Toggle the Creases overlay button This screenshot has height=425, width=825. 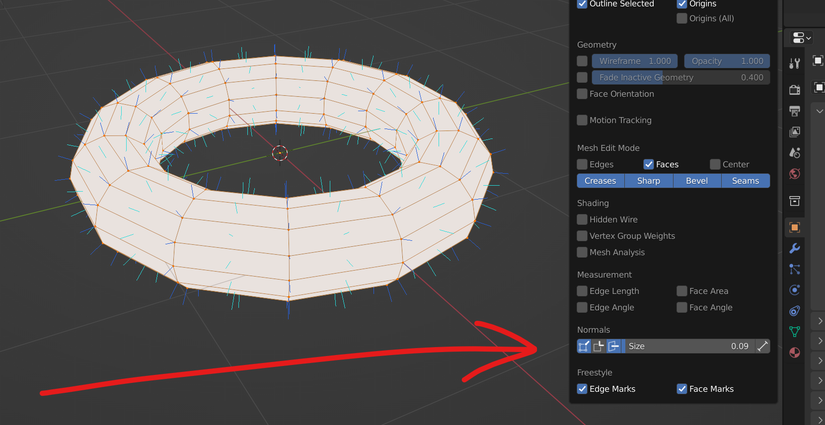click(600, 181)
